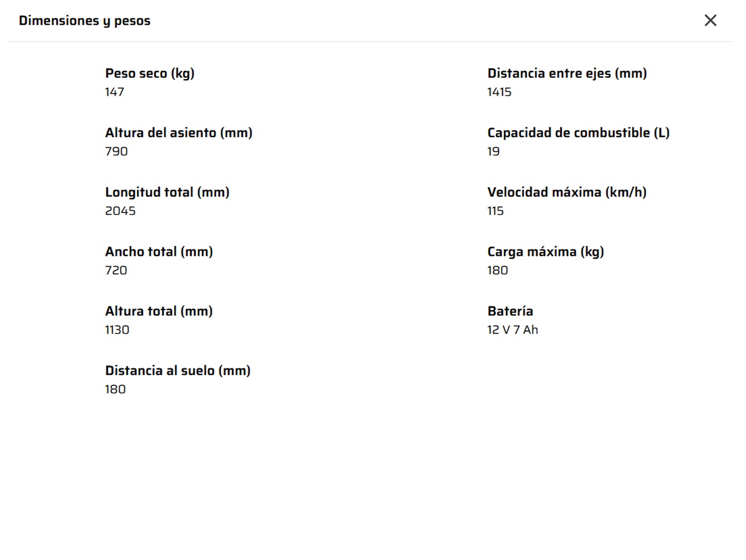Click the 2045 length value
746x560 pixels.
click(x=120, y=211)
